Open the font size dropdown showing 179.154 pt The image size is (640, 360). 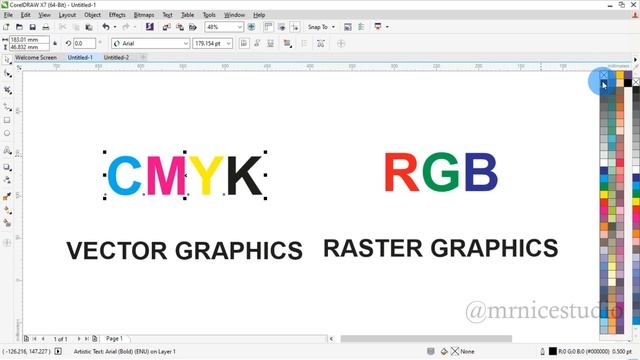click(229, 43)
